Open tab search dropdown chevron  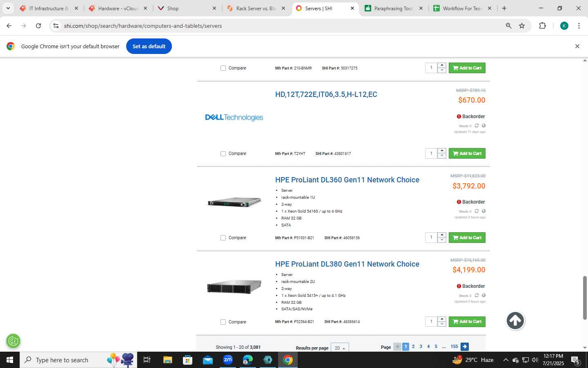(x=8, y=8)
